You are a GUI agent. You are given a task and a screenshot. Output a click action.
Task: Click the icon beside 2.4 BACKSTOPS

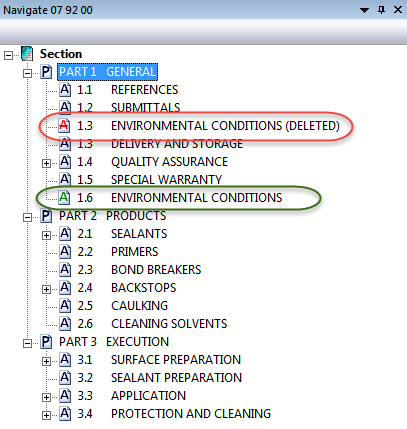coord(65,288)
